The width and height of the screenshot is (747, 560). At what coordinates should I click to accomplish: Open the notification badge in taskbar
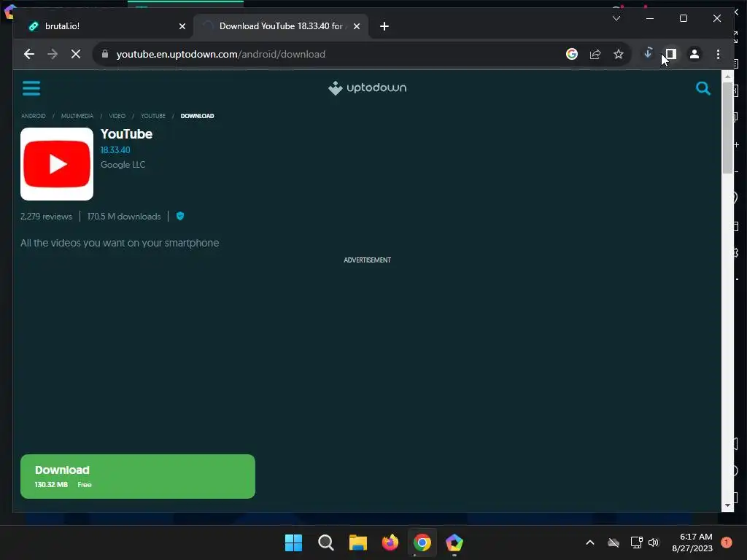(x=727, y=542)
